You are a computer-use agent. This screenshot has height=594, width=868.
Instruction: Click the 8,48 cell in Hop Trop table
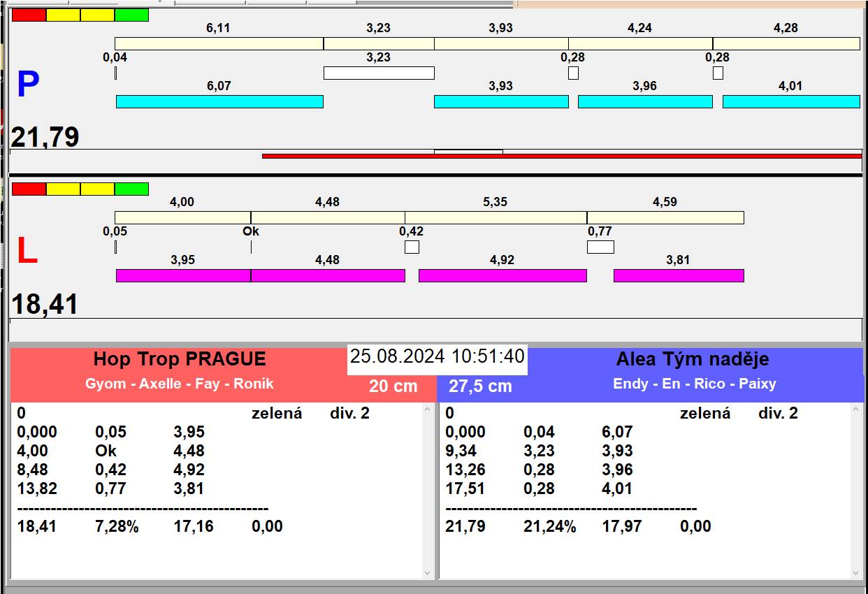click(x=32, y=470)
